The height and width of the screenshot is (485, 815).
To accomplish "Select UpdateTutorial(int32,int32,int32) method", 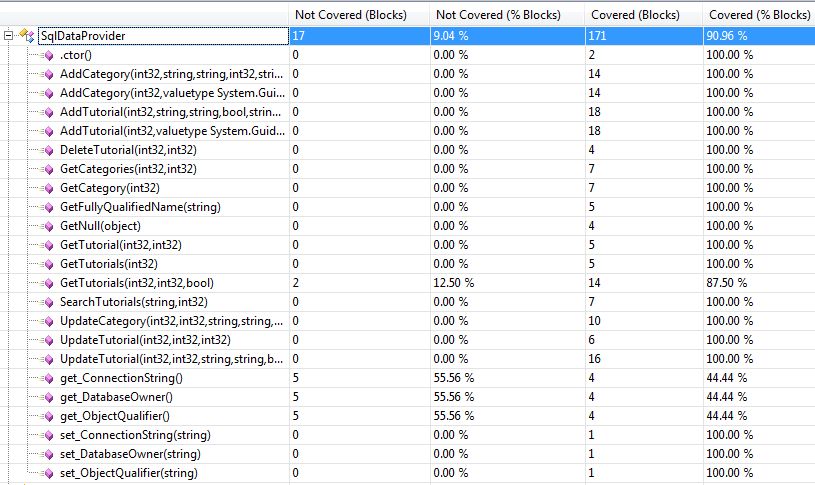I will click(x=145, y=339).
